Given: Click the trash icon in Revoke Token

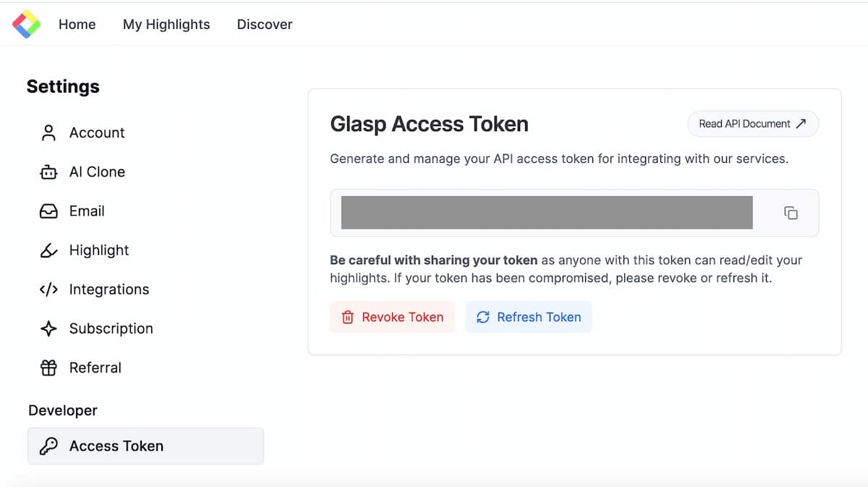Looking at the screenshot, I should [x=347, y=317].
